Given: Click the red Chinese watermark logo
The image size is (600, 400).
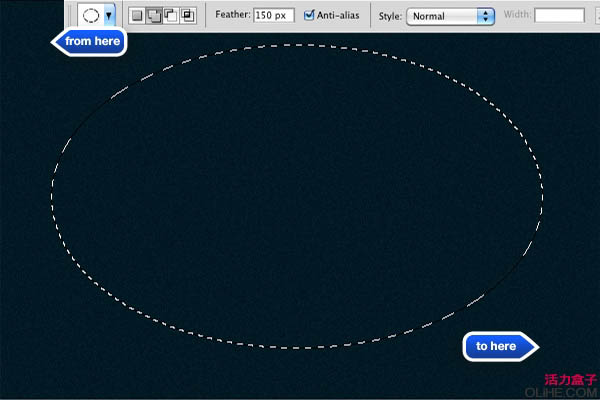Looking at the screenshot, I should (x=570, y=380).
